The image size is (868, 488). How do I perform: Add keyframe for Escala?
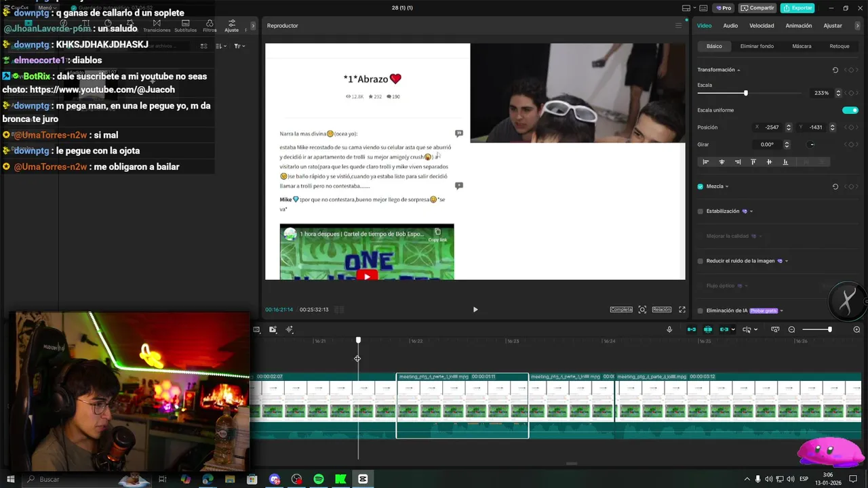click(x=851, y=93)
